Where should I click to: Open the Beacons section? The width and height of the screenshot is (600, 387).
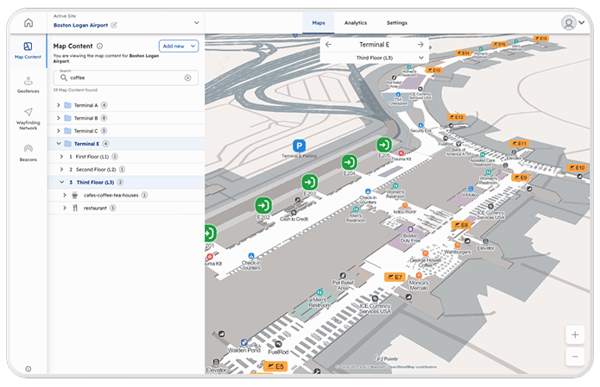(28, 153)
